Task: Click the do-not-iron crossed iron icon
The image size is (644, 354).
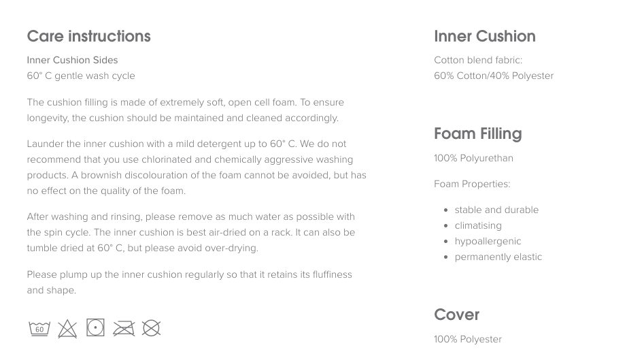Action: tap(124, 329)
